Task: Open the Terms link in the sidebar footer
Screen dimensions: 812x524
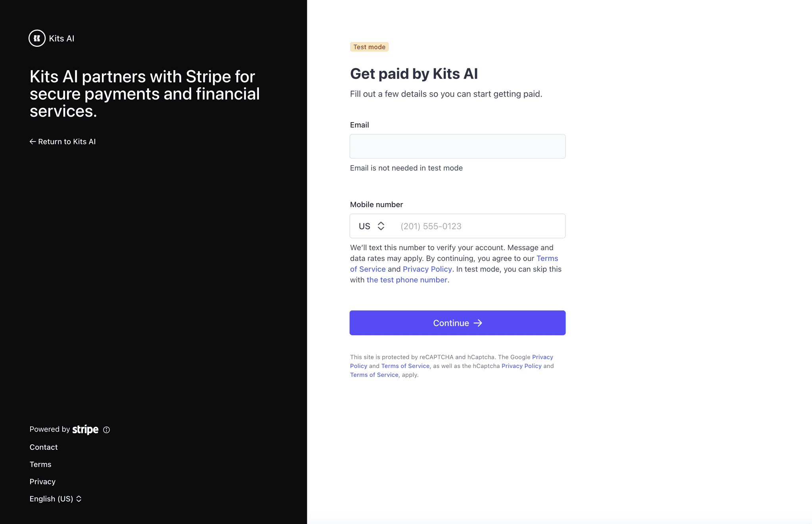Action: [40, 464]
